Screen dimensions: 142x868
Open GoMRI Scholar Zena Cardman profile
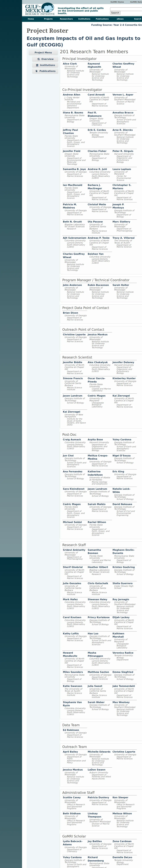122,841
